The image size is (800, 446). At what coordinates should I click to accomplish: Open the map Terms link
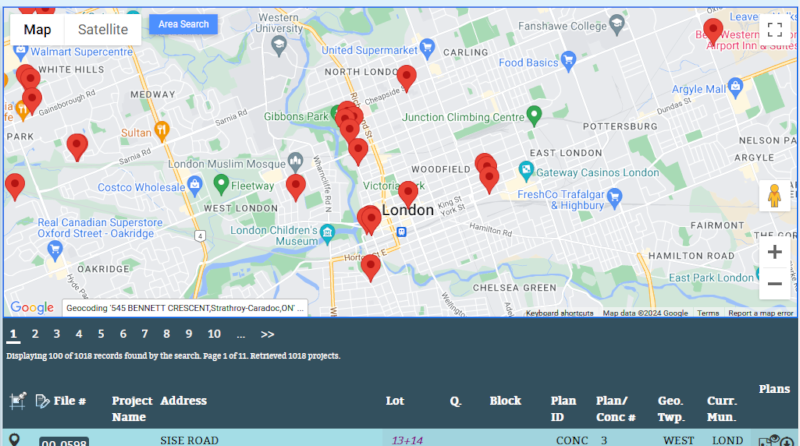click(708, 313)
